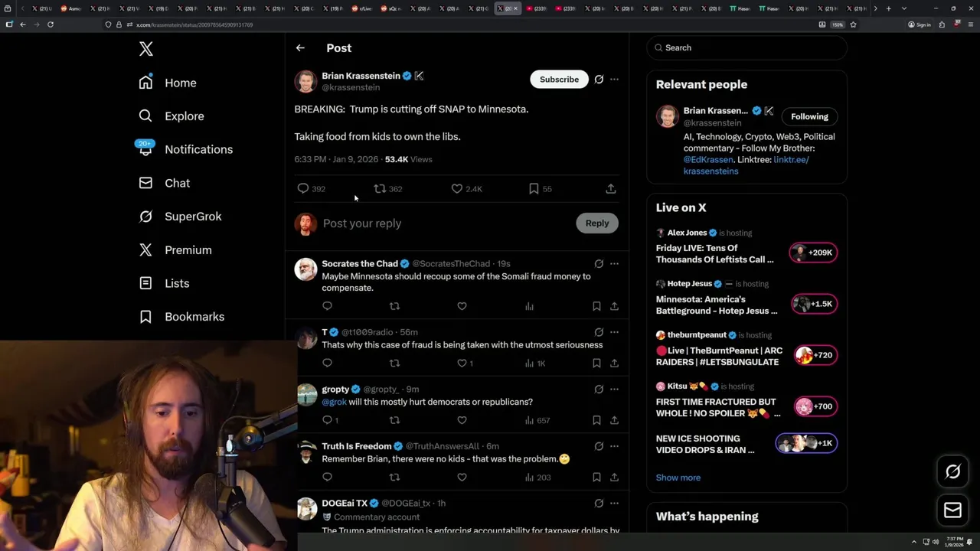This screenshot has width=980, height=551.
Task: Click Show more under Live on X
Action: (678, 478)
